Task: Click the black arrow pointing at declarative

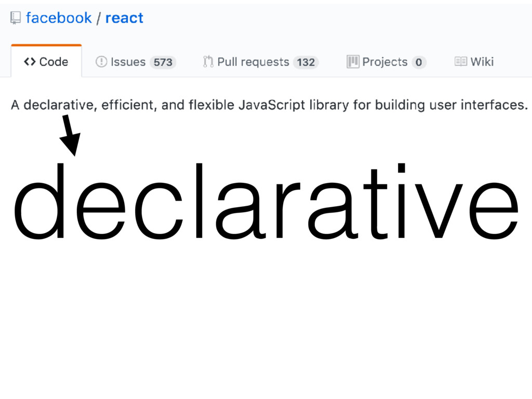Action: pyautogui.click(x=70, y=136)
